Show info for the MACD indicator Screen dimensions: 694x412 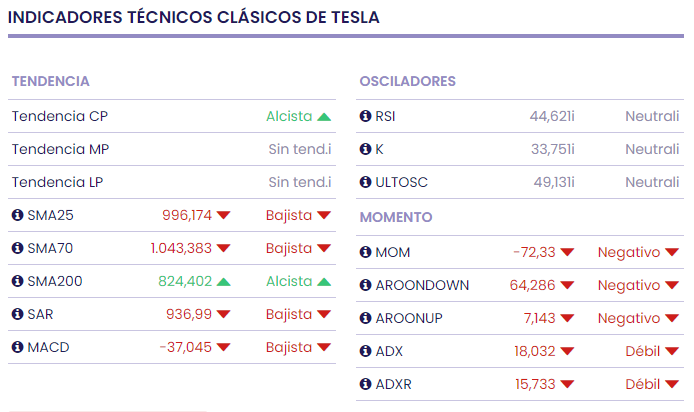pos(17,347)
